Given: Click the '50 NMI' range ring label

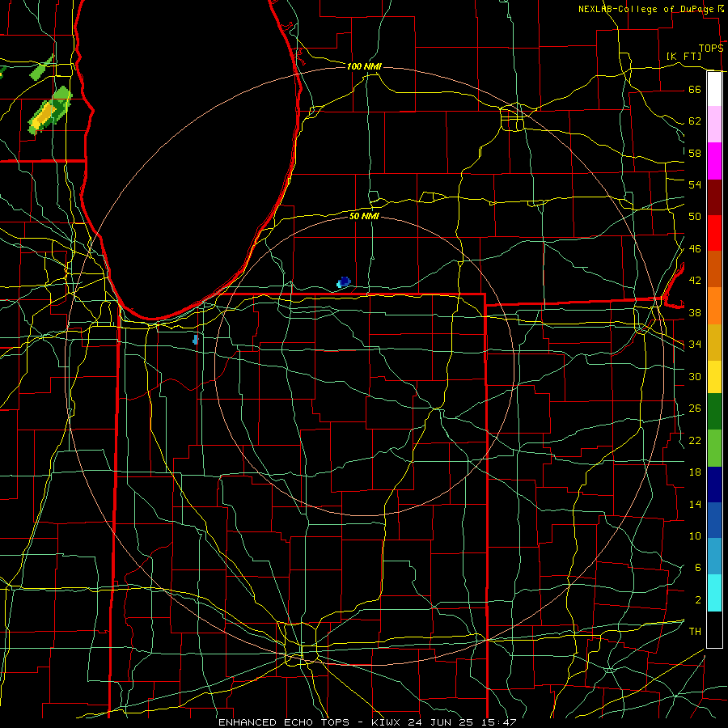Looking at the screenshot, I should (x=364, y=216).
